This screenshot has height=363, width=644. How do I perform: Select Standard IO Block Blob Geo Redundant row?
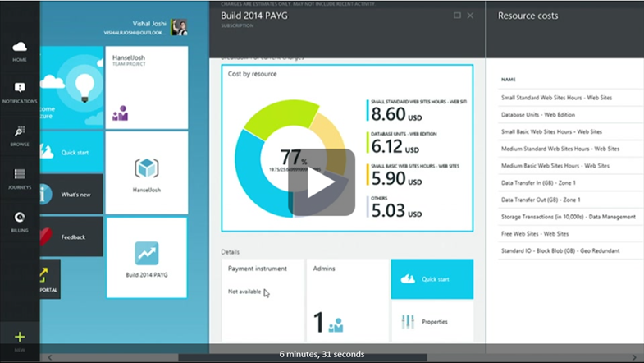point(571,250)
